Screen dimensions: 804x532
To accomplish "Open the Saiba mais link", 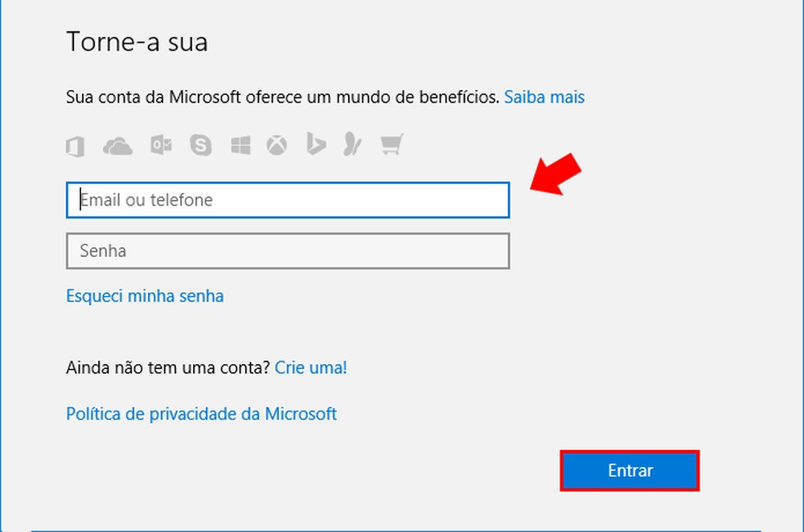I will 544,97.
